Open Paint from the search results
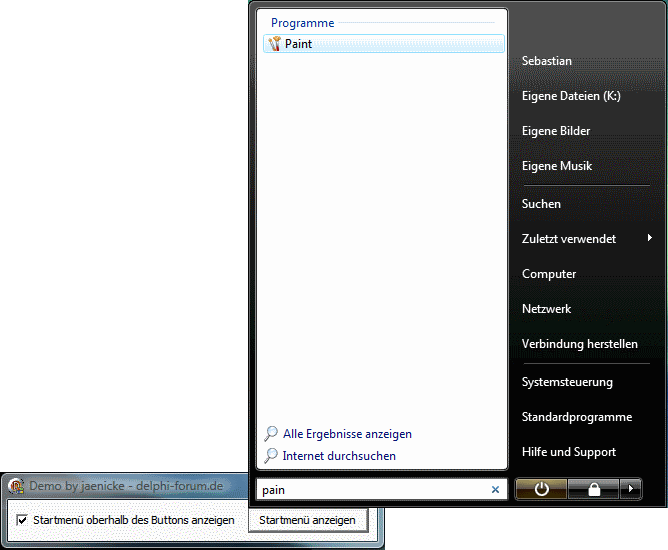The image size is (668, 550). tap(298, 44)
